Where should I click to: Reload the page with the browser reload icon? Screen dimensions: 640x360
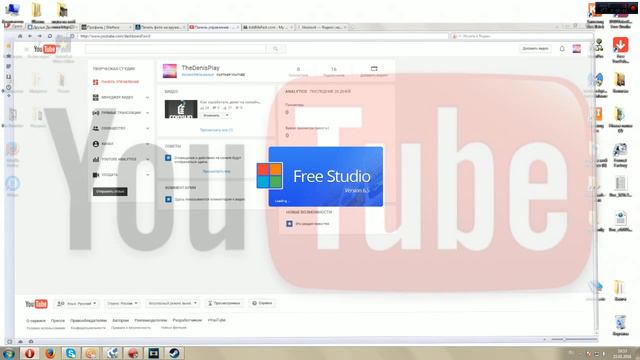[50, 36]
